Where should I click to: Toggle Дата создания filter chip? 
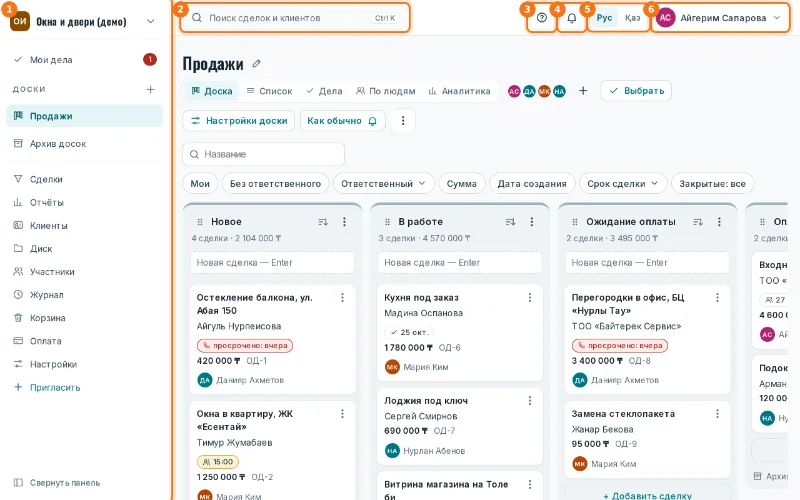coord(532,184)
